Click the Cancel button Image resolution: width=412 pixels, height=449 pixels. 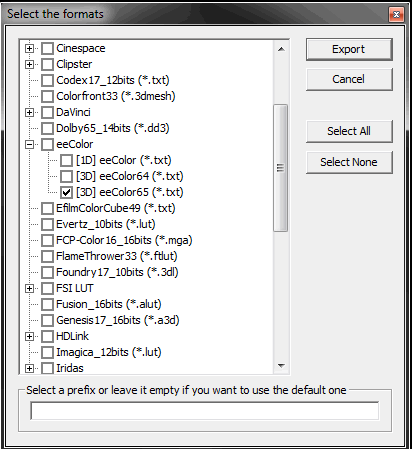pos(349,79)
